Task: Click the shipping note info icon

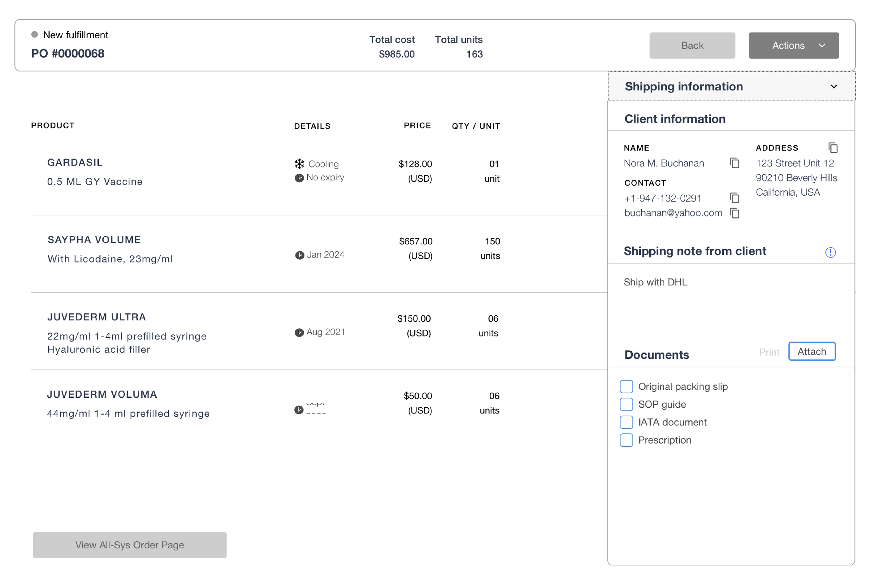Action: [830, 252]
